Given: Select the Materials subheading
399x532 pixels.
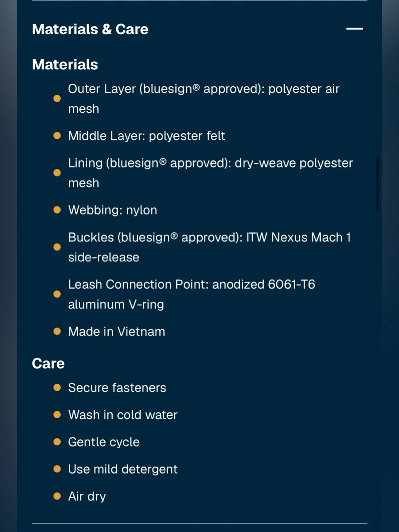Looking at the screenshot, I should [x=65, y=64].
